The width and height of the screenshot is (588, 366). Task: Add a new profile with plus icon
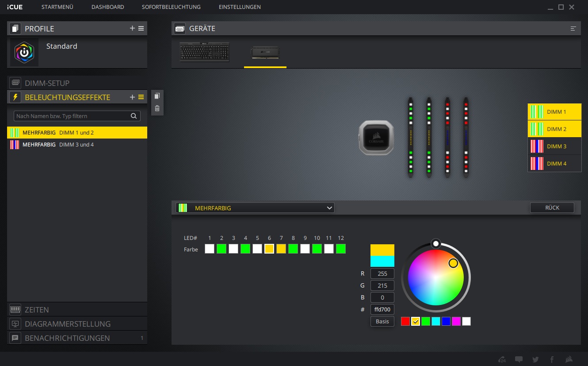[132, 28]
